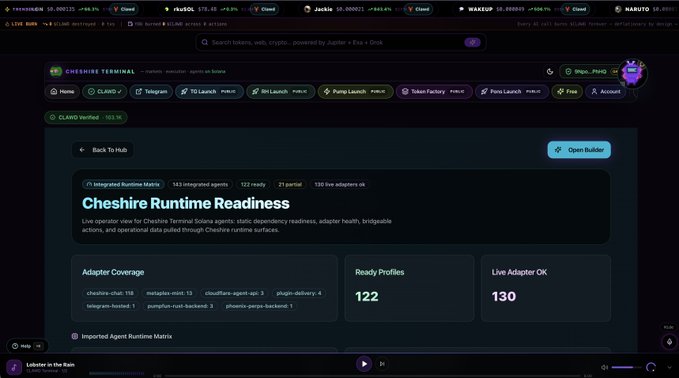Click Clawd button next to Jackie
This screenshot has width=679, height=378.
tap(418, 9)
